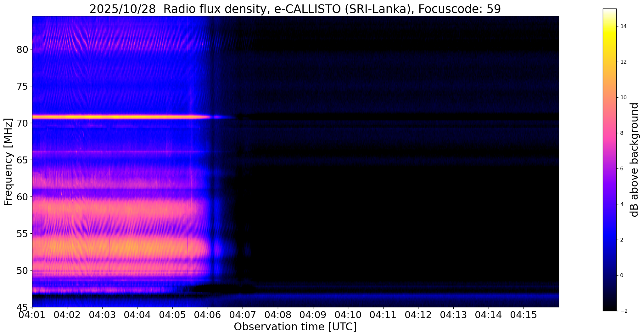This screenshot has width=644, height=336.
Task: Click the 'Frequency [MHz]' y-axis label
Action: coord(8,162)
